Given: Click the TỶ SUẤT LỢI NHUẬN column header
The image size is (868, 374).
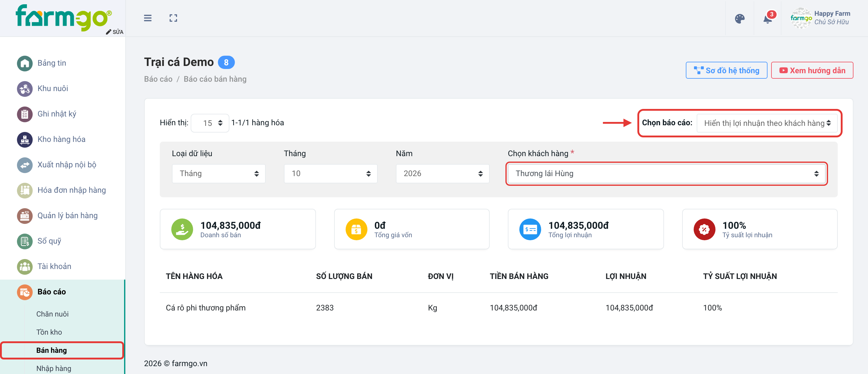Looking at the screenshot, I should click(740, 276).
